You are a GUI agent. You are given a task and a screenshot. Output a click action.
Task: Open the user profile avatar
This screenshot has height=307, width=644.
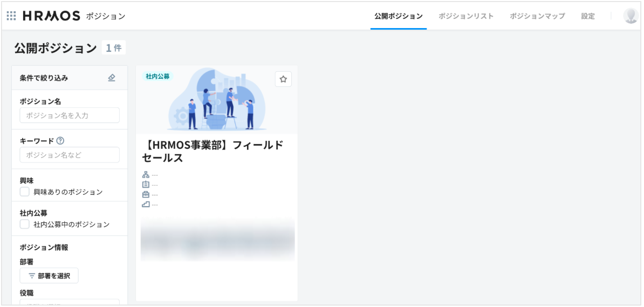click(x=631, y=16)
